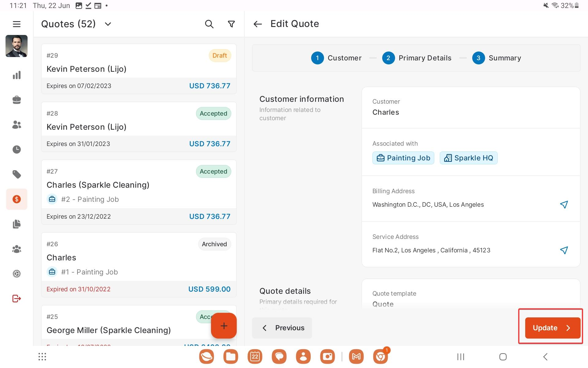
Task: Open the quotes filter icon
Action: [232, 24]
